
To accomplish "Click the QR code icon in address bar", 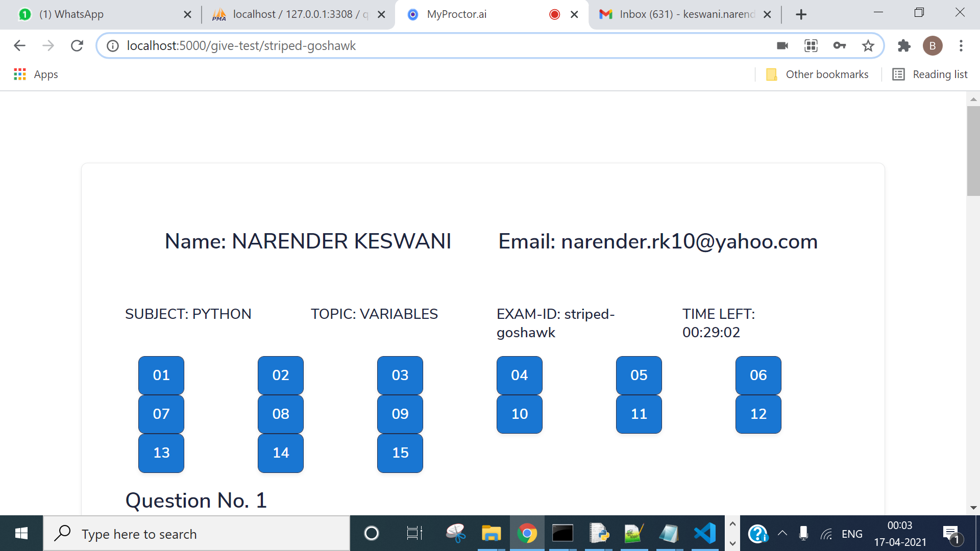I will coord(811,46).
